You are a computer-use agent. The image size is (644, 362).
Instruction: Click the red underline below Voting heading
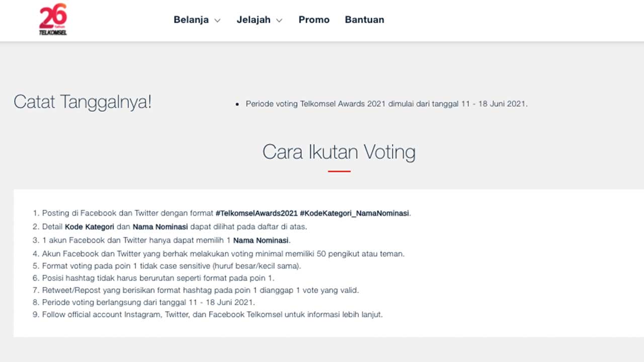click(339, 171)
